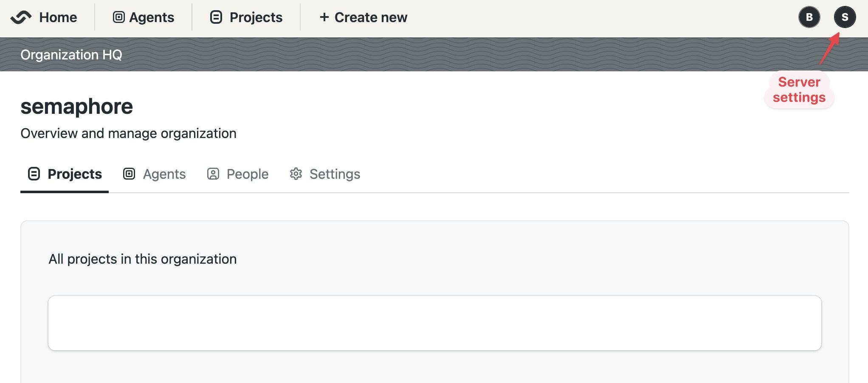Click the project icon in Projects tab
The height and width of the screenshot is (383, 868).
pyautogui.click(x=34, y=174)
